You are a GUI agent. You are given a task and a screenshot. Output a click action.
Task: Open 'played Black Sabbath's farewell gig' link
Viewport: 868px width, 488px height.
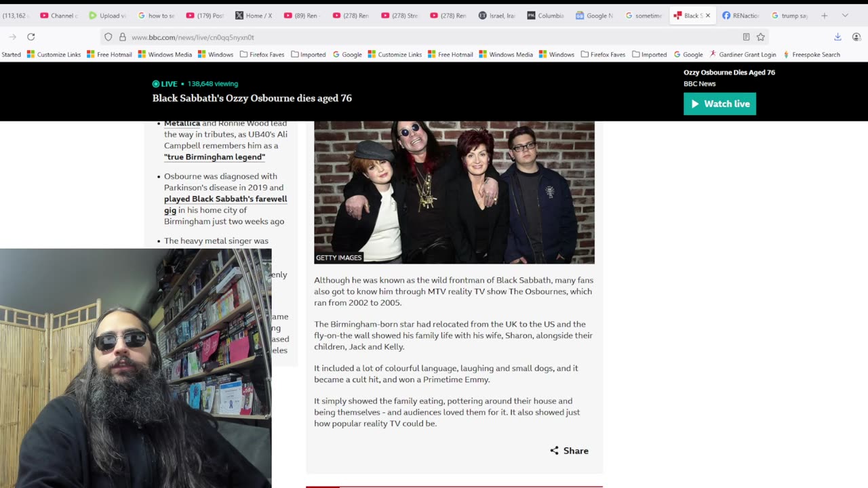(225, 205)
